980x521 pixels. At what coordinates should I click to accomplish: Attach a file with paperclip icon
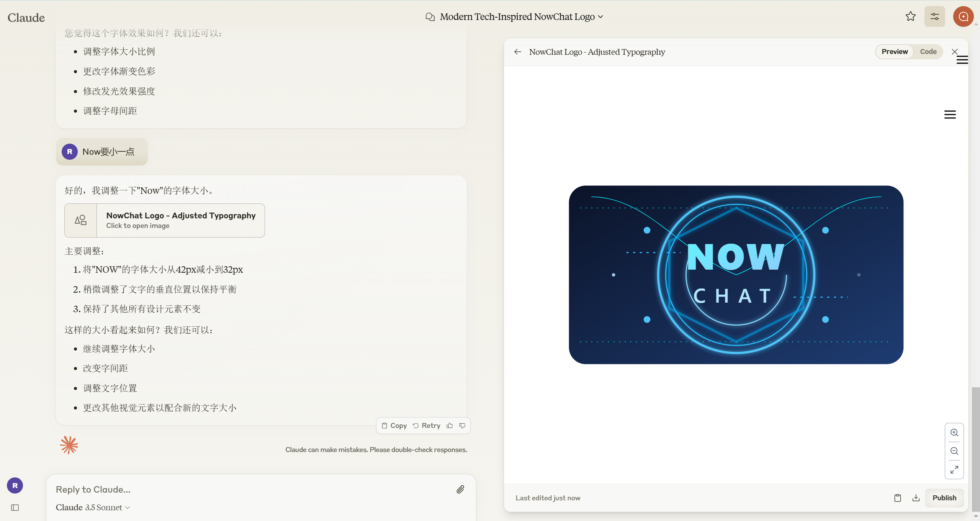(460, 489)
